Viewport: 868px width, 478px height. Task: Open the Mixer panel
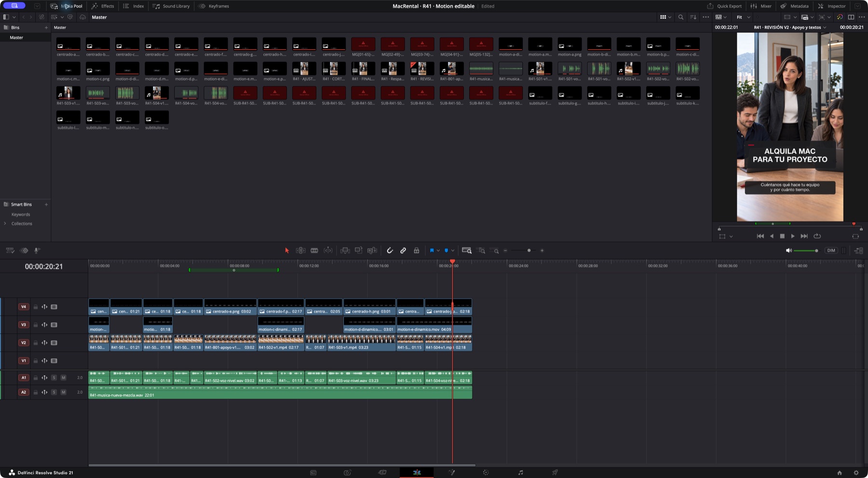761,6
